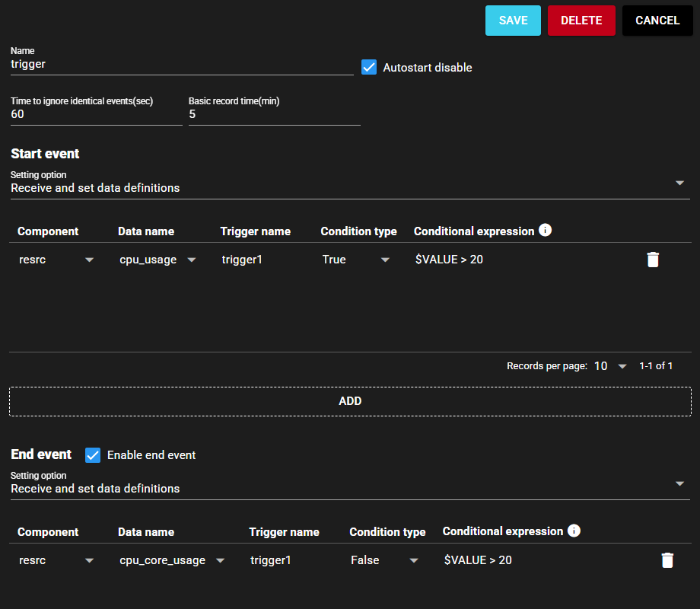Click the Basic record time field
Screen dimensions: 700x609
274,114
